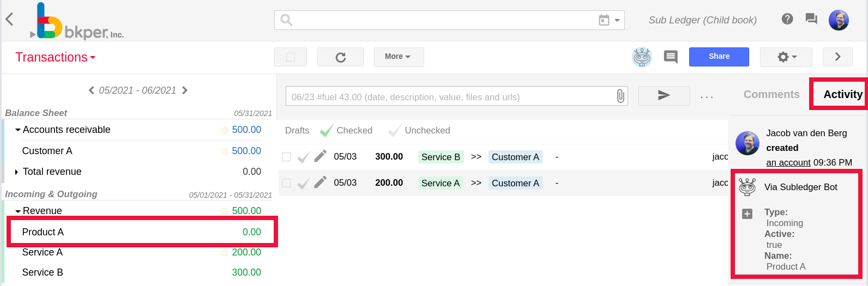
Task: Select the 200.00 Service A transaction checkbox
Action: tap(286, 183)
